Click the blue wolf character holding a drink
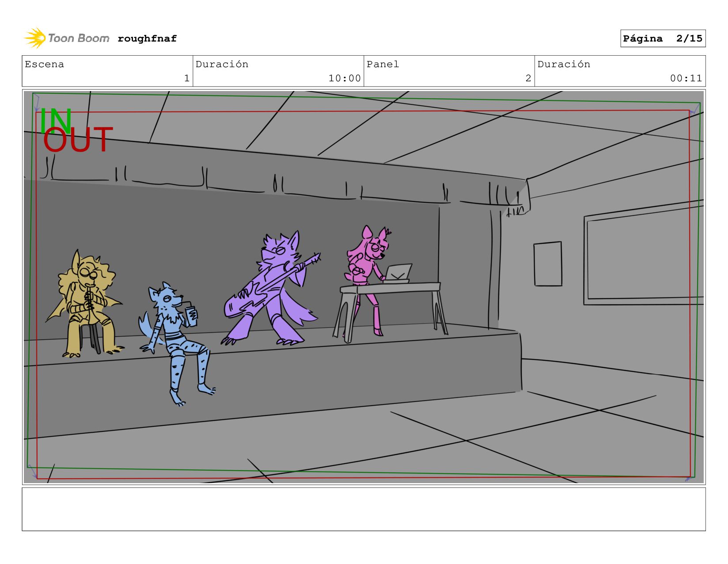728x564 pixels. point(177,344)
